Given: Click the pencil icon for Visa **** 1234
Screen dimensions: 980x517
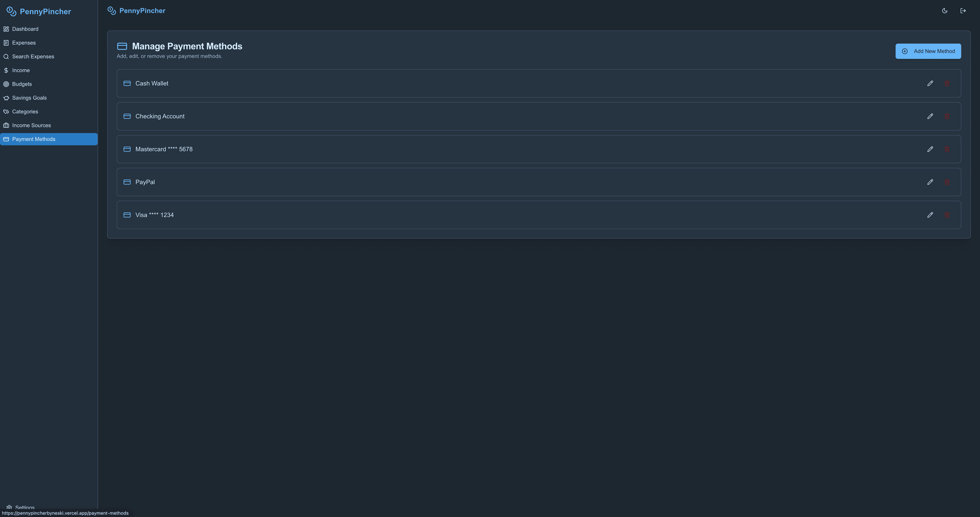Looking at the screenshot, I should 930,215.
